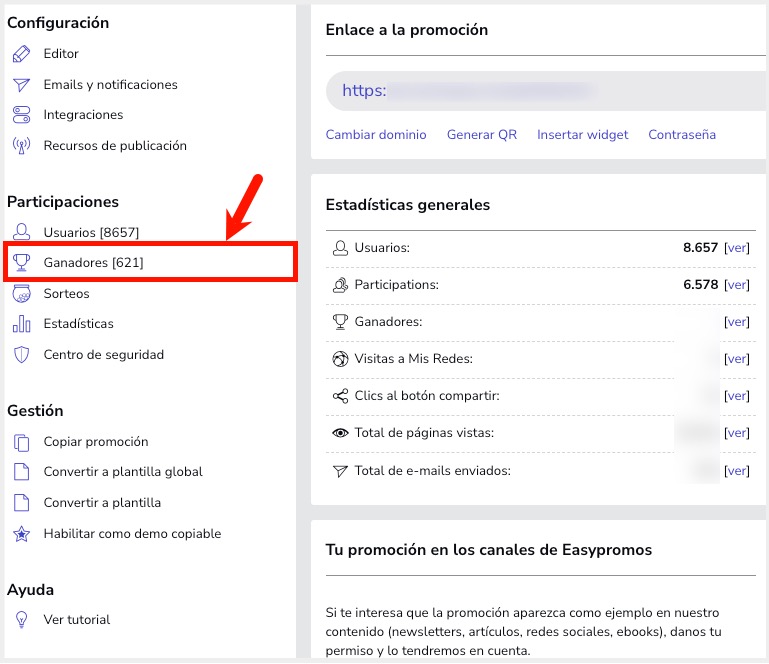Click [ver] in the Usuarios statistics row
This screenshot has height=664, width=769.
pyautogui.click(x=737, y=248)
